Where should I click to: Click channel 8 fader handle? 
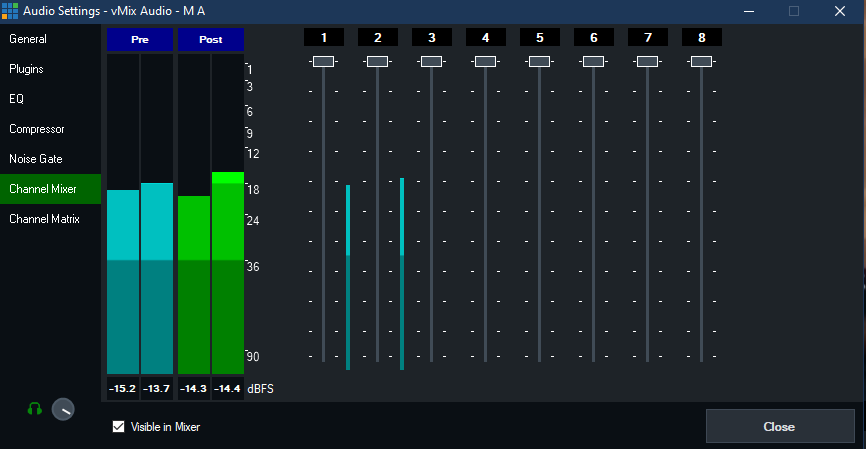pyautogui.click(x=701, y=62)
